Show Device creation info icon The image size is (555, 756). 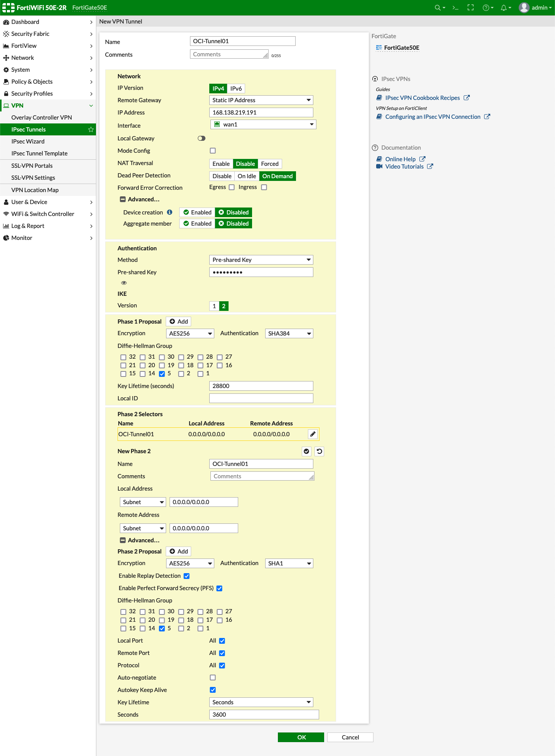[x=170, y=213]
